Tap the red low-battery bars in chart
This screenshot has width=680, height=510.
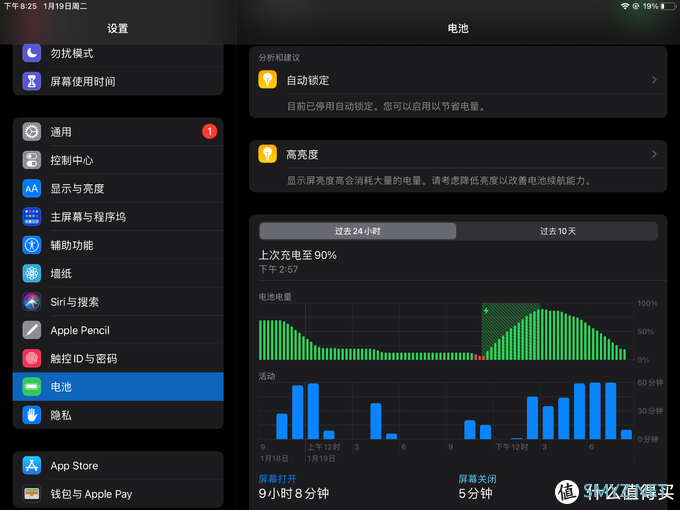click(x=479, y=357)
